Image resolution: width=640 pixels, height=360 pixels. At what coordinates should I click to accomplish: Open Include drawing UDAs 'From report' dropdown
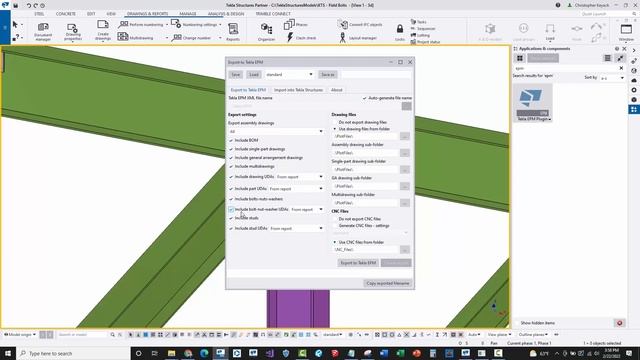click(x=300, y=177)
